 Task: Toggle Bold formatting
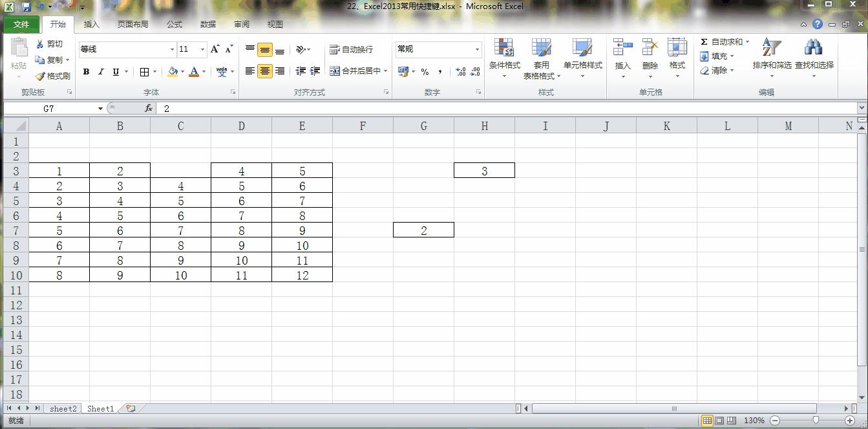tap(86, 72)
